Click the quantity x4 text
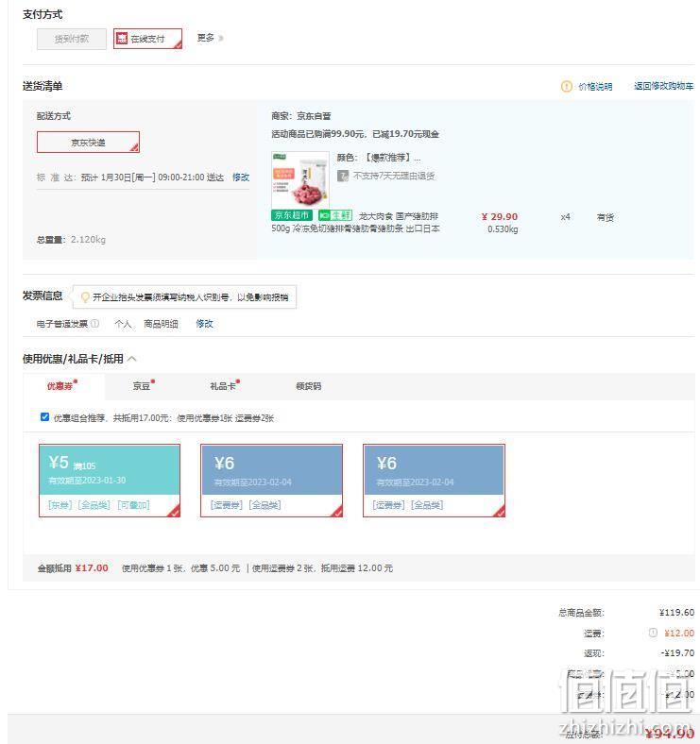 (565, 217)
